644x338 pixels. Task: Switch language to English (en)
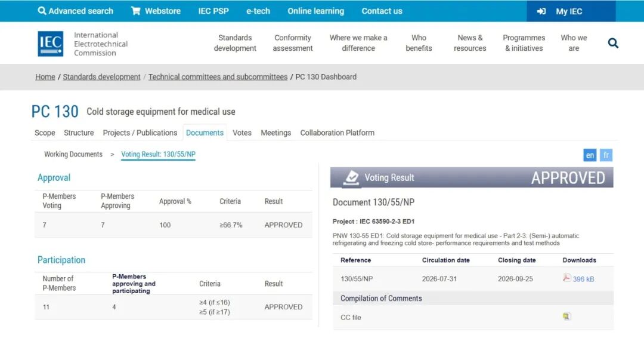(590, 155)
